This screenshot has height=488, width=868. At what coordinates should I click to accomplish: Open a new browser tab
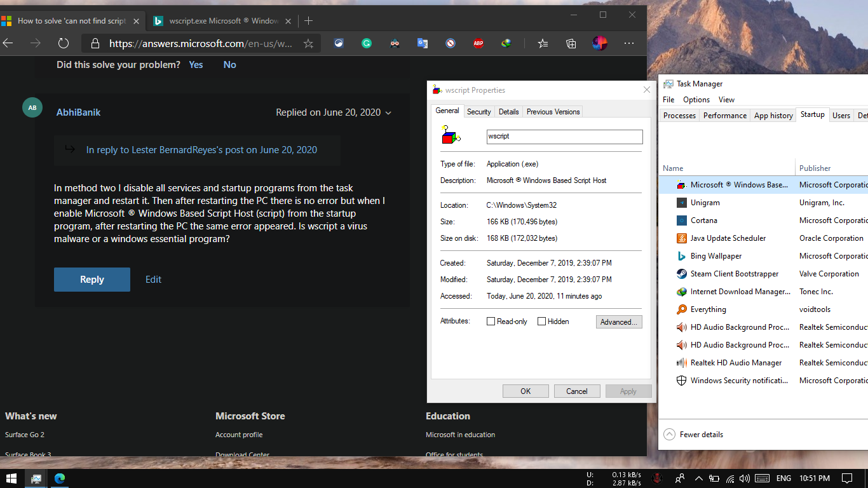(x=309, y=20)
